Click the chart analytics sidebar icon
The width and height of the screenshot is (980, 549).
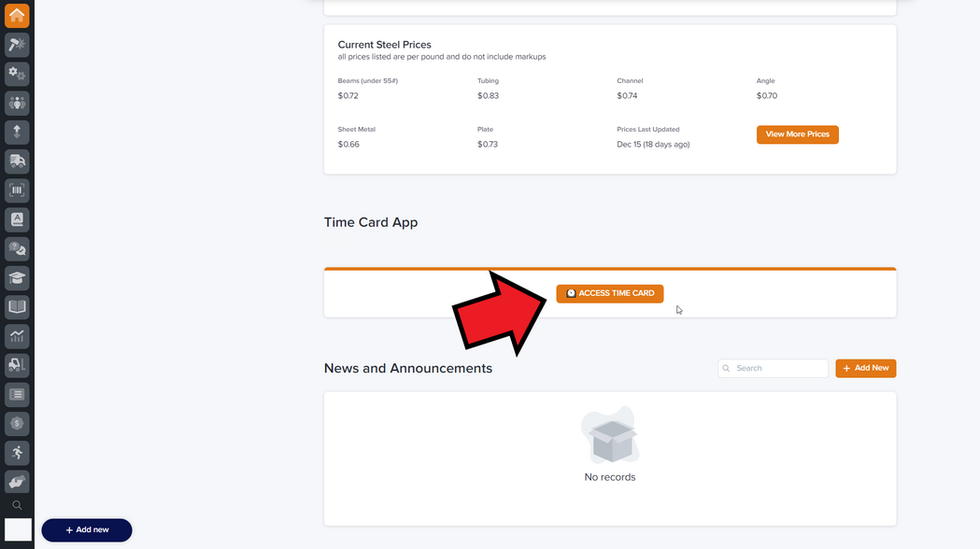pos(17,335)
